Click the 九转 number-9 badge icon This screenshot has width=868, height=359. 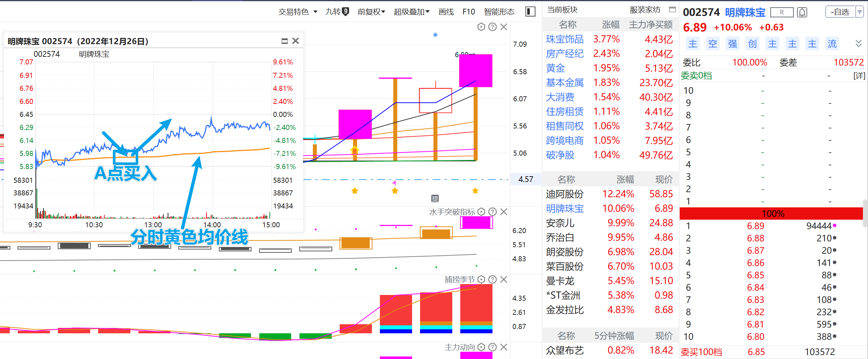pyautogui.click(x=346, y=12)
